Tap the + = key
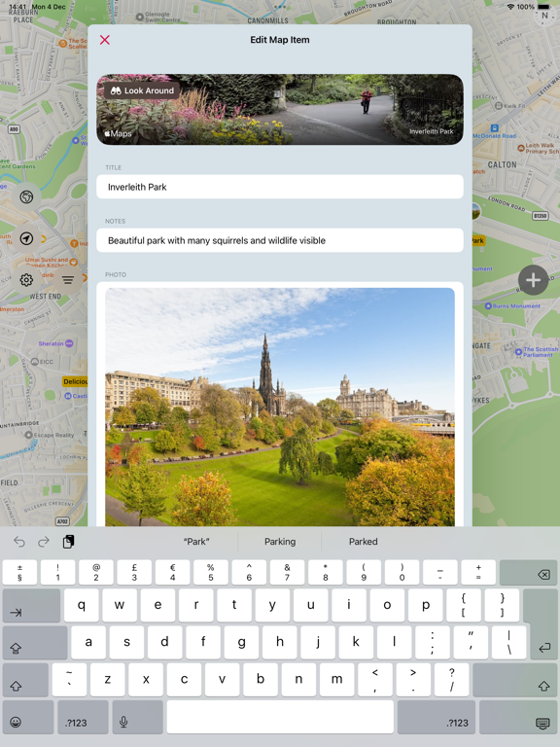This screenshot has width=560, height=747. click(x=478, y=572)
